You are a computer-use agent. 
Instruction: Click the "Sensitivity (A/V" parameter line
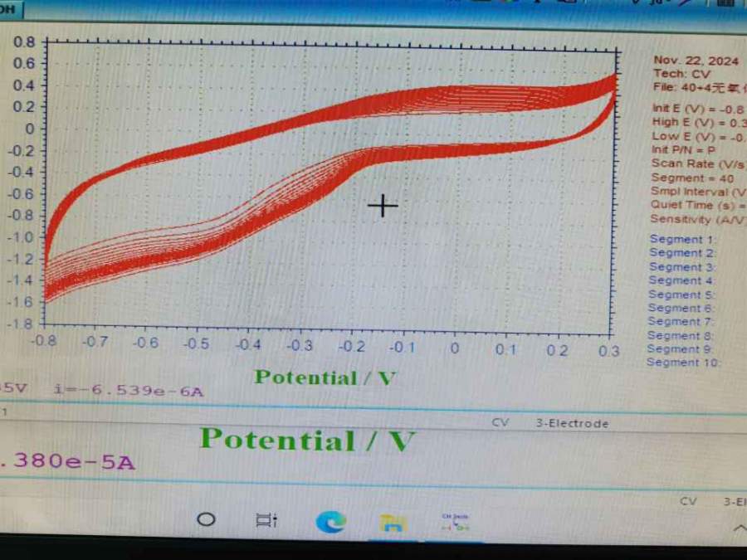[697, 219]
